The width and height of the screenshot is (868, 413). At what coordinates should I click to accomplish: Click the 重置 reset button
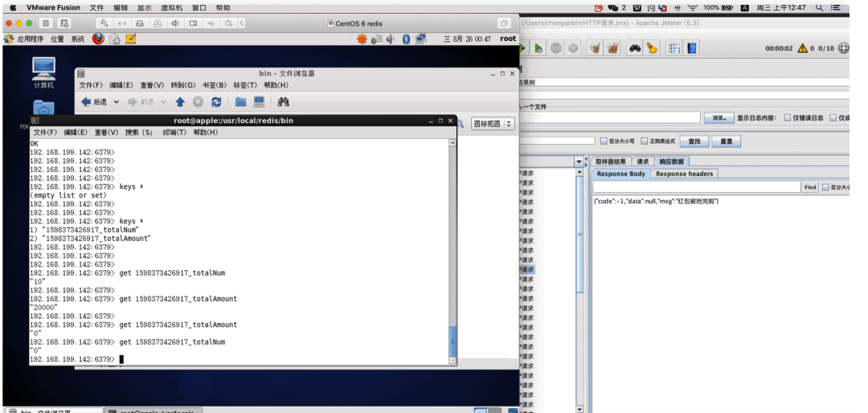[x=727, y=141]
